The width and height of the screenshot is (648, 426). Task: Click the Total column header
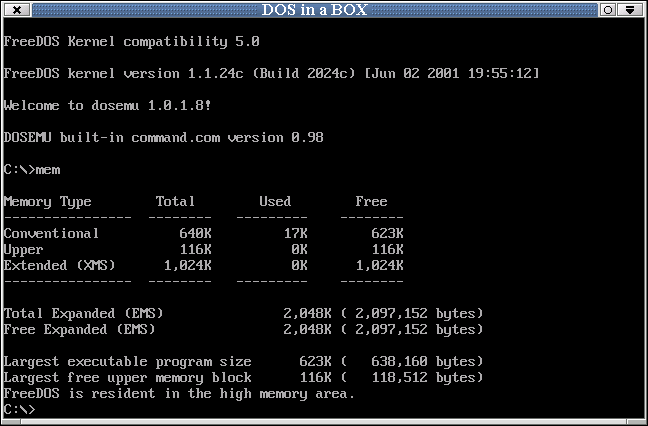[175, 201]
